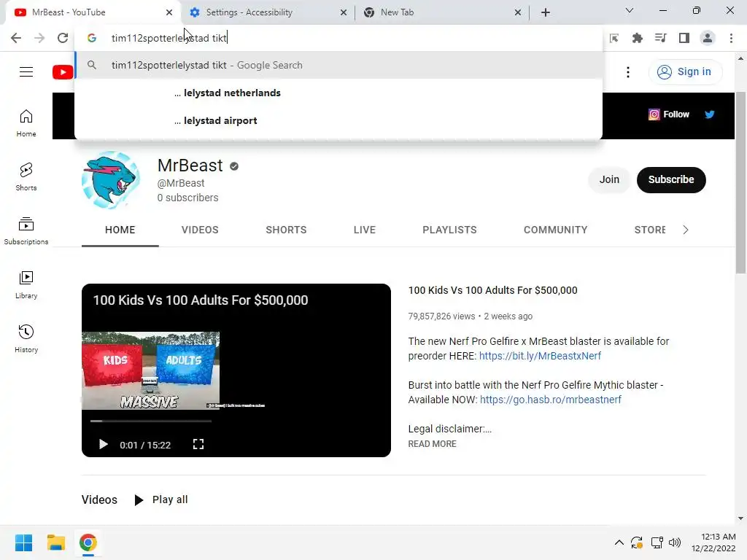Image resolution: width=747 pixels, height=560 pixels.
Task: Open a new browser tab with plus
Action: [x=546, y=12]
